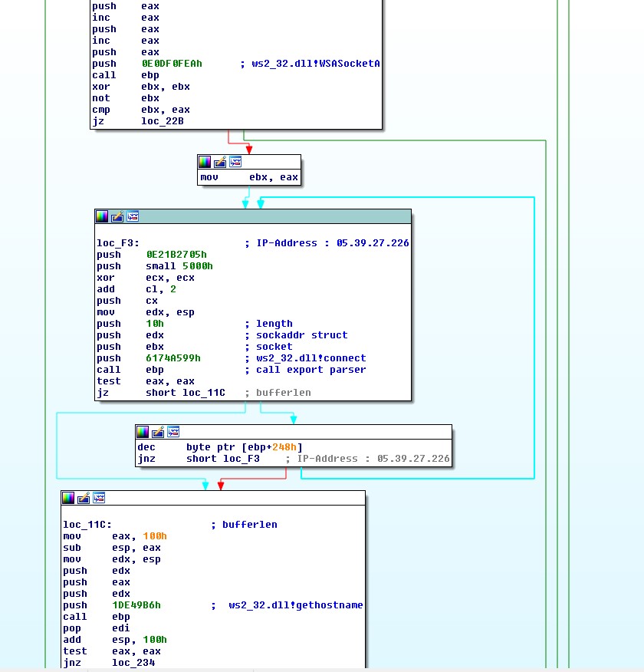Click hash value 6174A599h
Screen dimensions: 644x672
(x=173, y=358)
